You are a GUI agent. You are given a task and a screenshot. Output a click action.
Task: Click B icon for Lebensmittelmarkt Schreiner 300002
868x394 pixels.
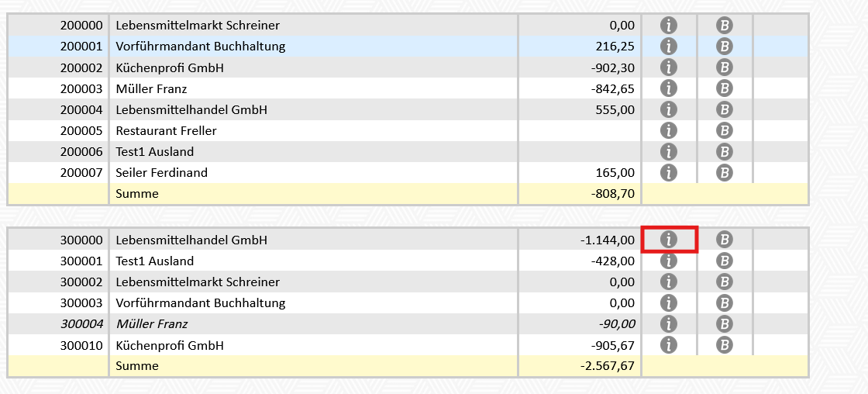724,282
